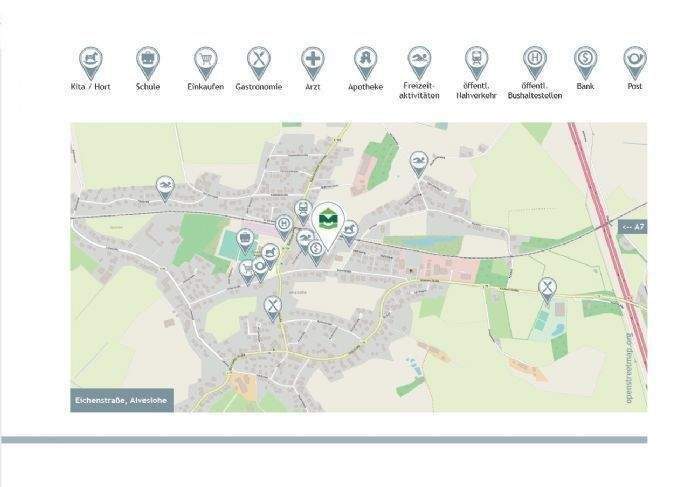Viewport: 690px width, 487px height.
Task: Select the Bank dollar icon
Action: [586, 61]
